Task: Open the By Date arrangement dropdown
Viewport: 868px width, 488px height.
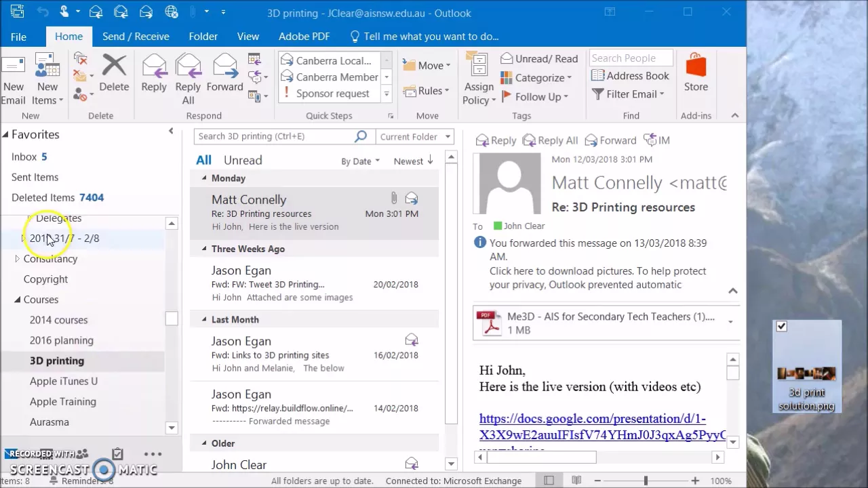Action: (360, 161)
